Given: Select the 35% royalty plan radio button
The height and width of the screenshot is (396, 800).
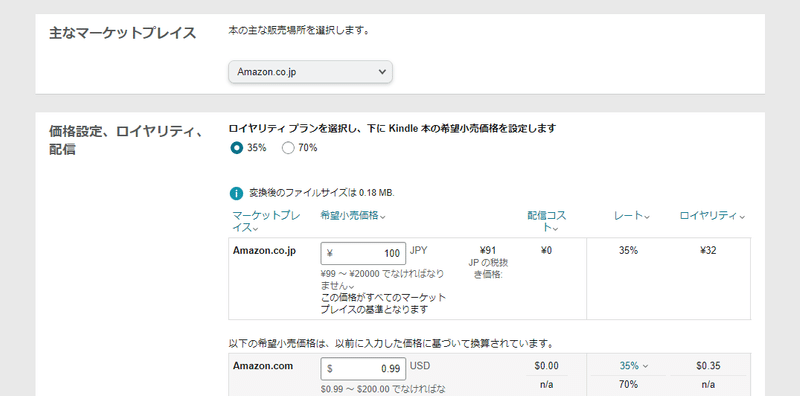Looking at the screenshot, I should point(236,148).
